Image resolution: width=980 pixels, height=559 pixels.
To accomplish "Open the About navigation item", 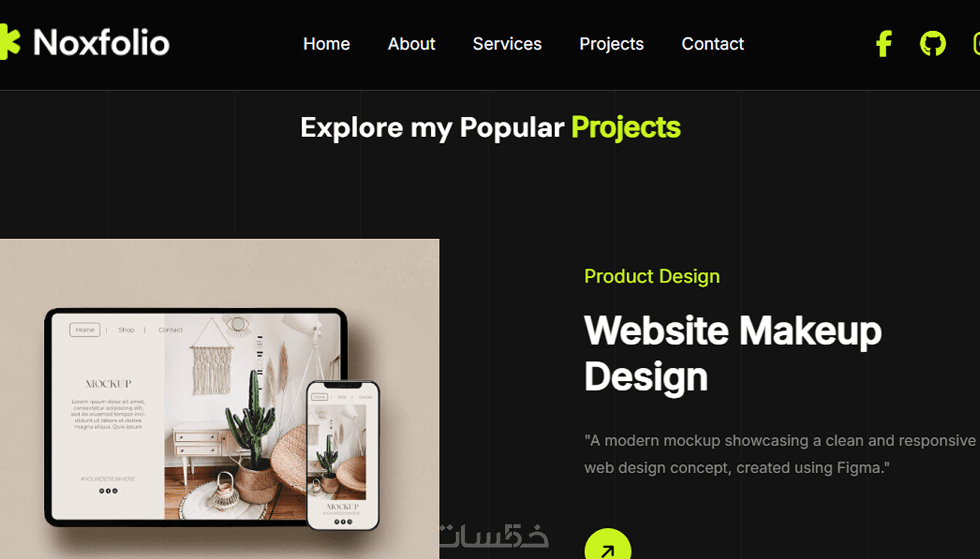I will [411, 44].
